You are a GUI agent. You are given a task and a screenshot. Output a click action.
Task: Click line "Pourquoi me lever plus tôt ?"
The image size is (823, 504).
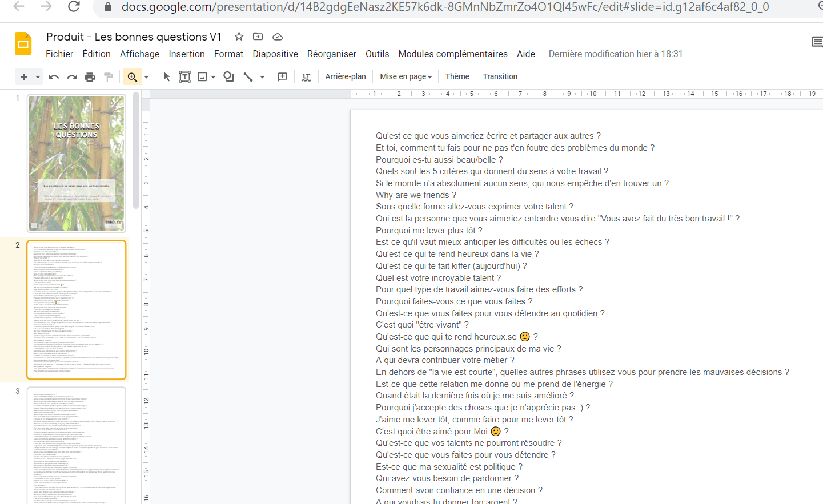(x=429, y=231)
